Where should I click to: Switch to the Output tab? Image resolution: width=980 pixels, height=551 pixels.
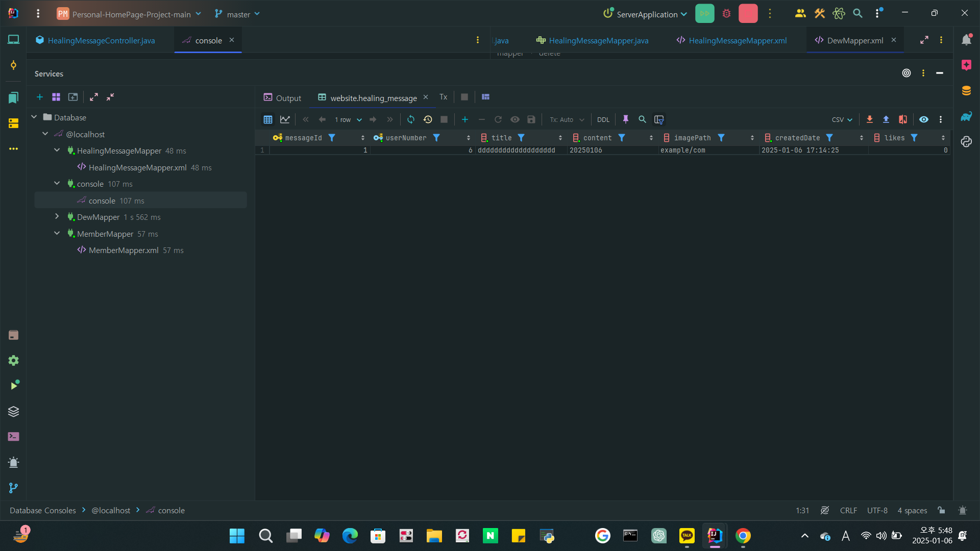click(282, 98)
